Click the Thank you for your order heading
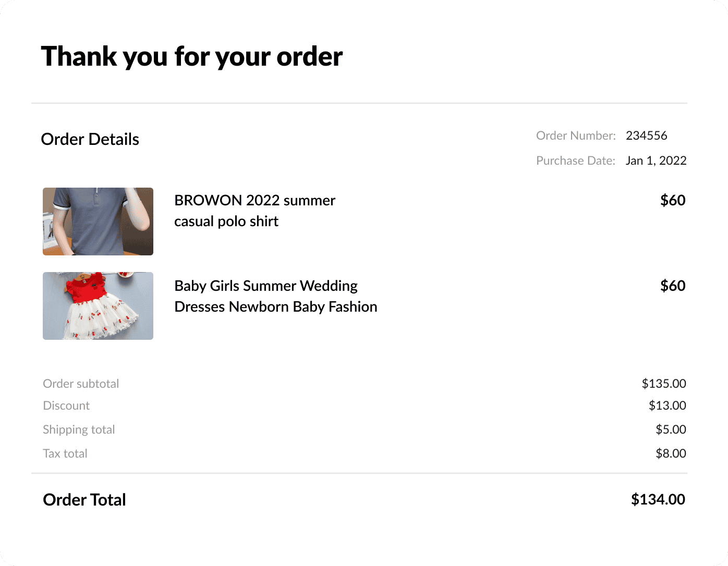 tap(192, 56)
